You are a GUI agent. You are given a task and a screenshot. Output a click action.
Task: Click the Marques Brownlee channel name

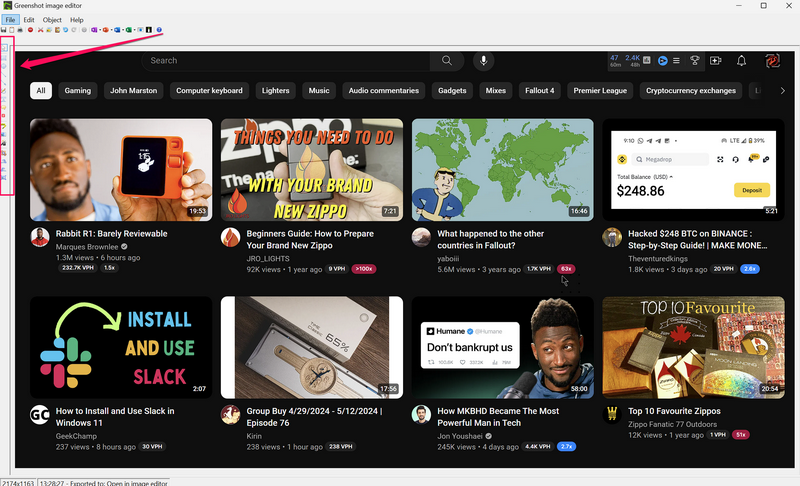(x=86, y=246)
